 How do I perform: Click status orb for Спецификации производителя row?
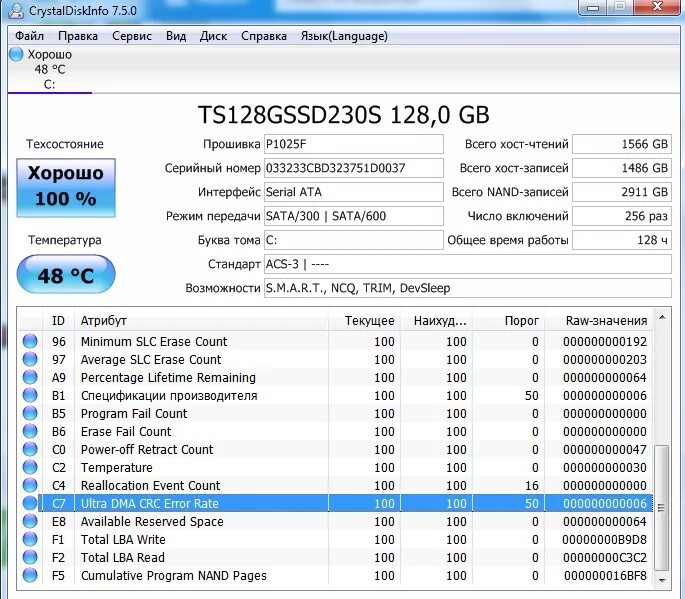[30, 395]
